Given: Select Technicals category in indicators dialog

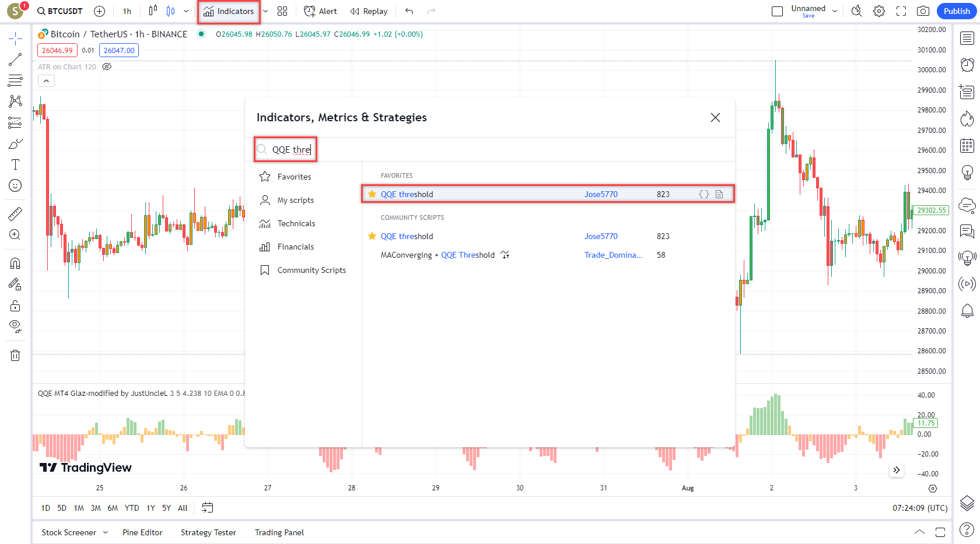Looking at the screenshot, I should (x=296, y=223).
